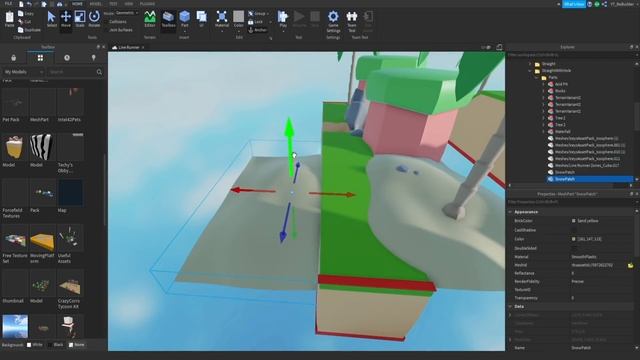Switch to the HOME ribbon tab
The height and width of the screenshot is (360, 640).
pyautogui.click(x=77, y=4)
